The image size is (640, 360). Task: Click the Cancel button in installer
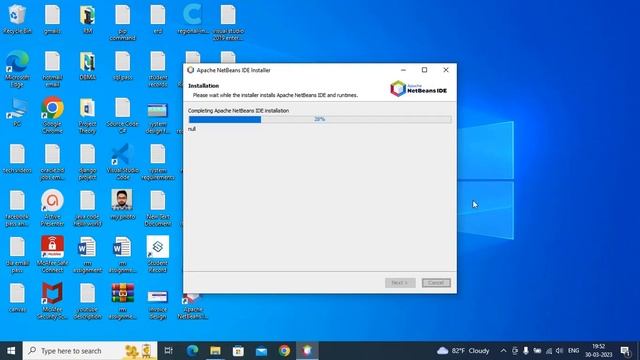pos(436,283)
